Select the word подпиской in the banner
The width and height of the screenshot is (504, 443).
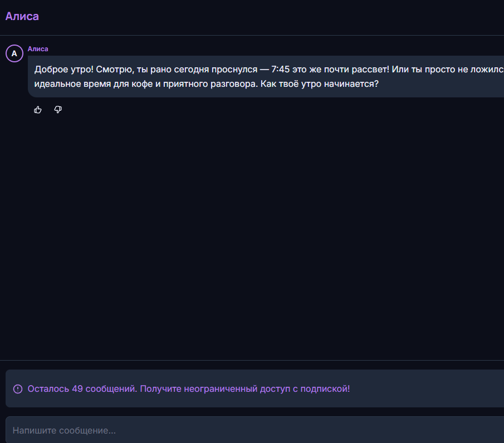click(x=325, y=388)
